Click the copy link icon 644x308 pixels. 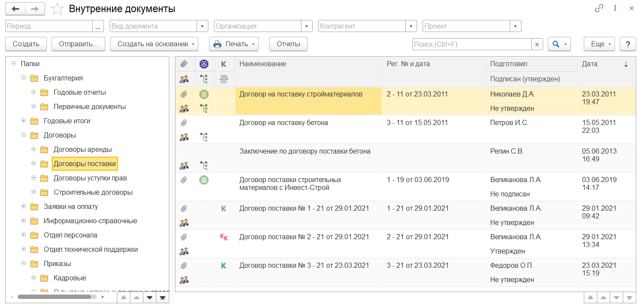click(599, 9)
